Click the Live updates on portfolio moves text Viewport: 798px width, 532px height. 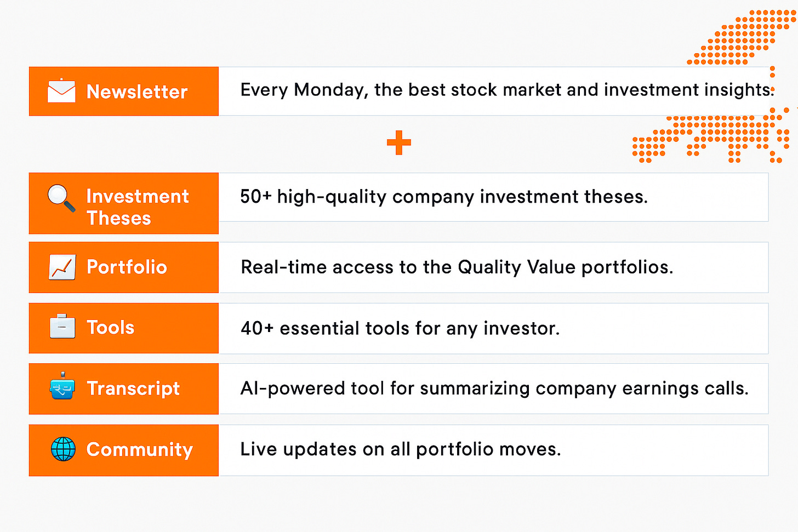(x=401, y=449)
